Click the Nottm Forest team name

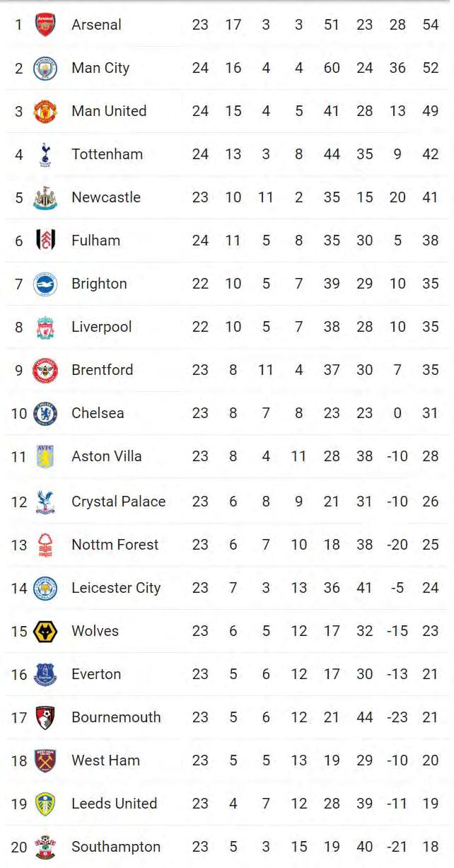point(115,545)
